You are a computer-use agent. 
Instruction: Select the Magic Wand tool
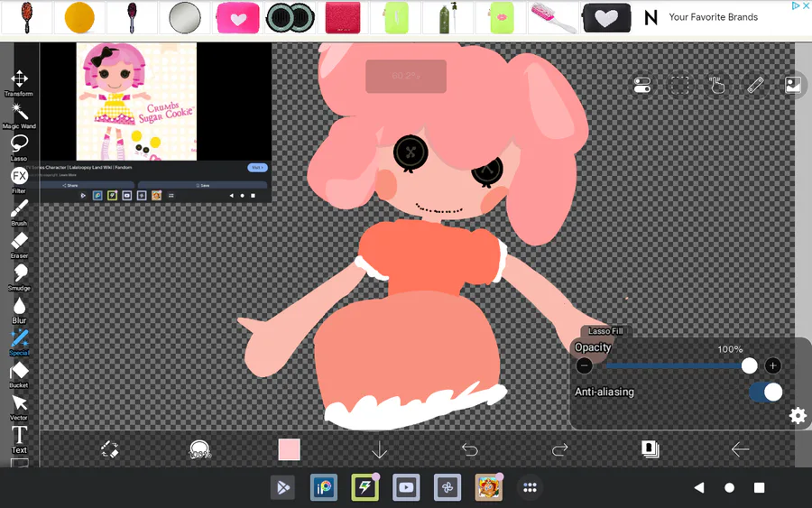19,115
